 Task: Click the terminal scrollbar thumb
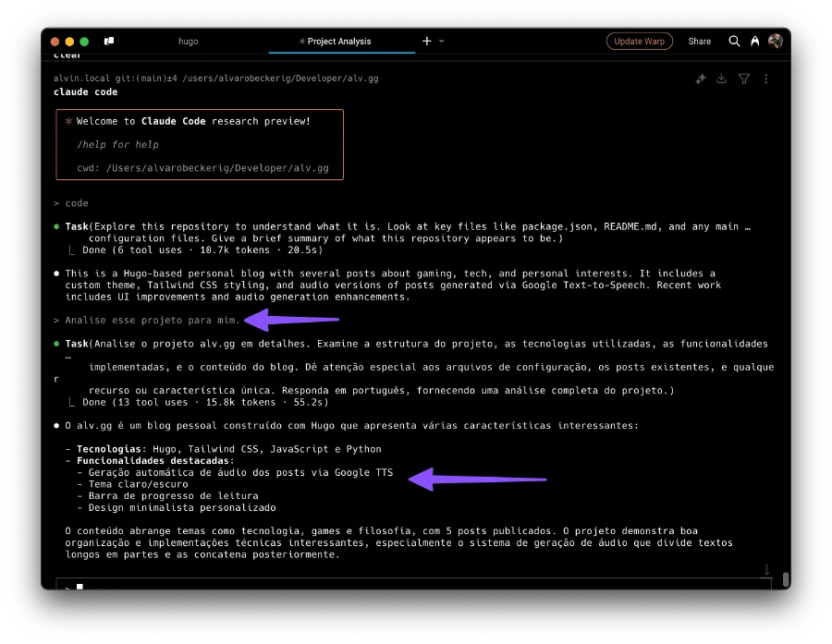pos(786,577)
